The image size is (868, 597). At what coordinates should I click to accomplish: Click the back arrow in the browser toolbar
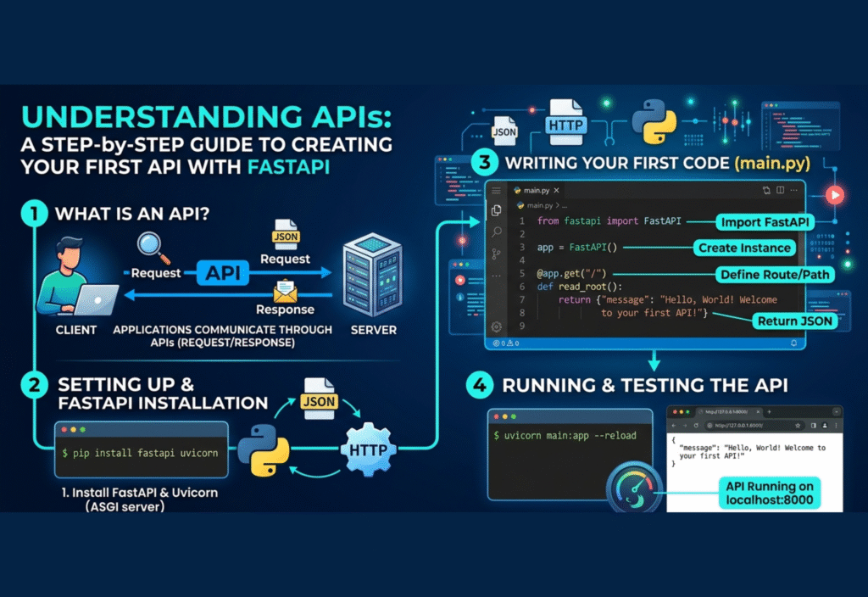(x=674, y=426)
